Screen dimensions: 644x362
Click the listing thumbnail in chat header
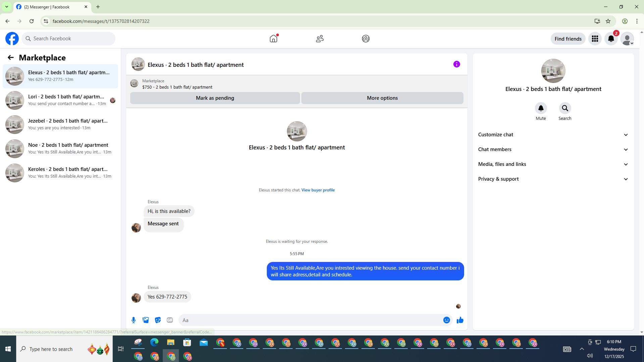(138, 64)
